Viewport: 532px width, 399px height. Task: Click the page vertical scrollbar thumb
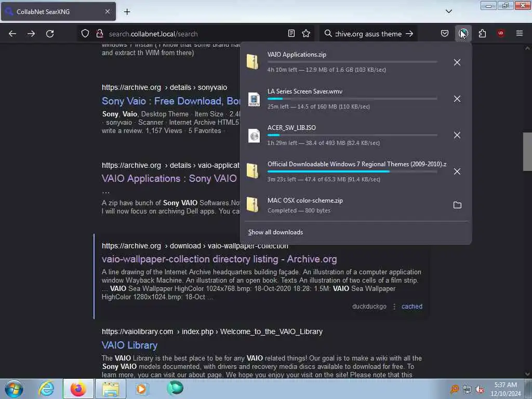pyautogui.click(x=527, y=152)
